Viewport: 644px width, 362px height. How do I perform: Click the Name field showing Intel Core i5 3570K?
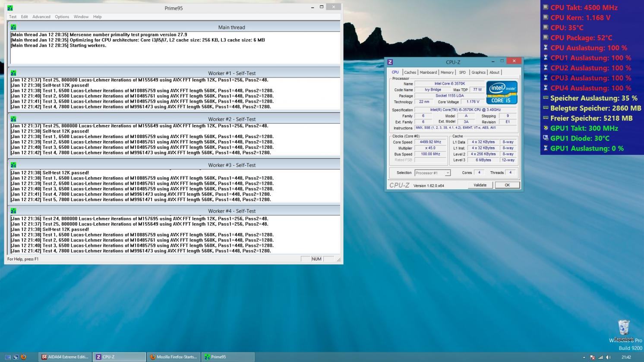point(449,84)
